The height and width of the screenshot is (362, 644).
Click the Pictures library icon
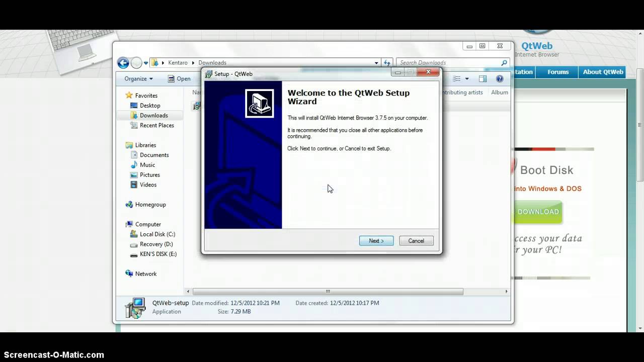pyautogui.click(x=134, y=175)
